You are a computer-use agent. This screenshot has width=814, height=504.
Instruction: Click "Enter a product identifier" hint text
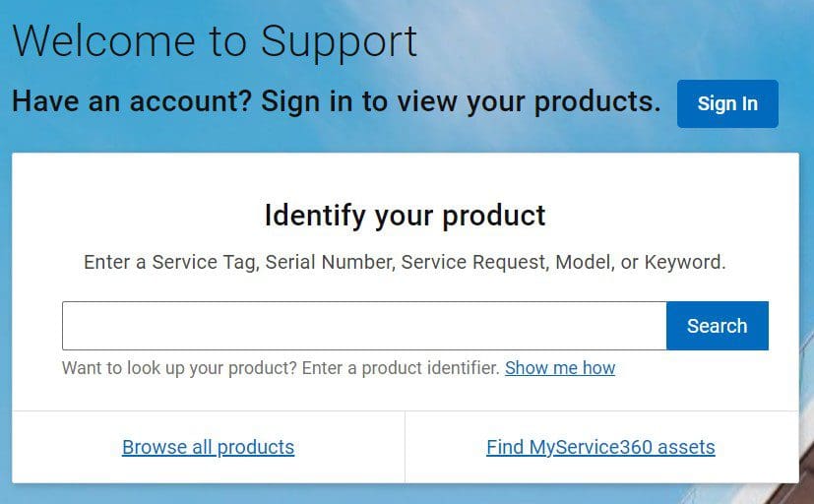click(x=401, y=368)
